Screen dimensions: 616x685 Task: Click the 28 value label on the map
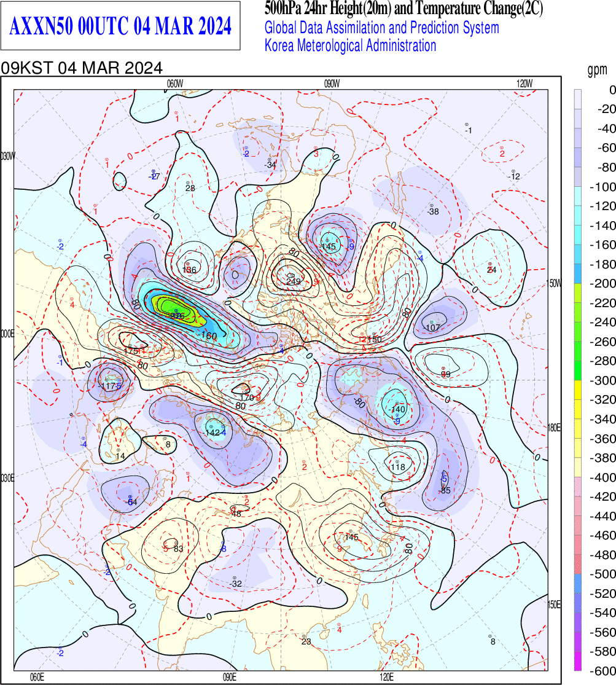click(190, 188)
